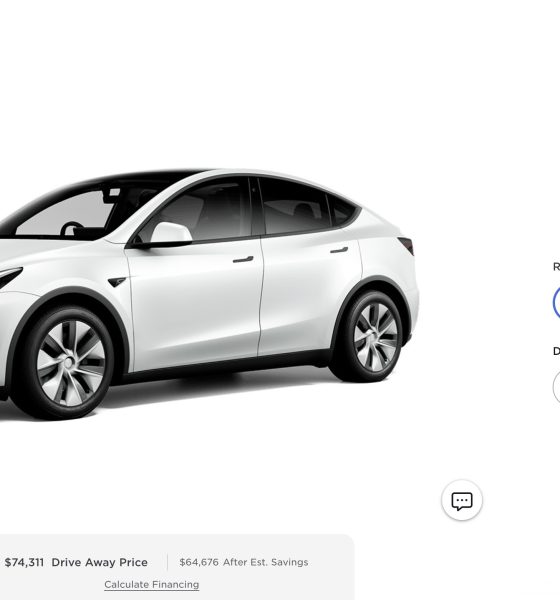
Task: Click the rear door handle on car
Action: (x=339, y=250)
